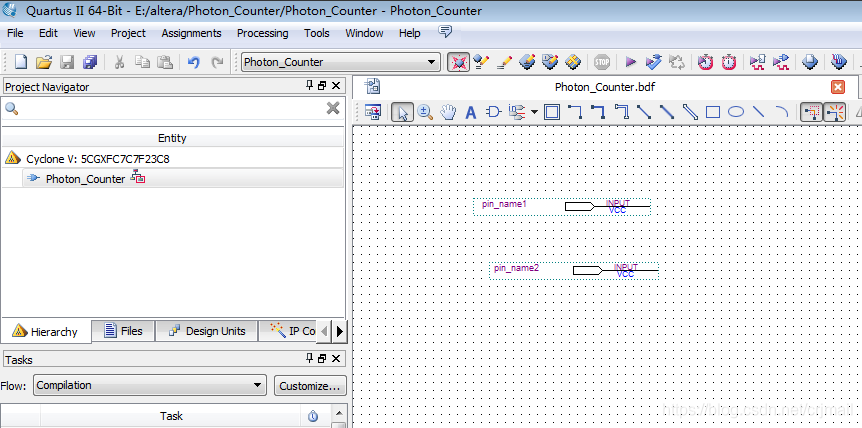Open the Processing menu
Viewport: 862px width, 428px height.
click(x=262, y=33)
